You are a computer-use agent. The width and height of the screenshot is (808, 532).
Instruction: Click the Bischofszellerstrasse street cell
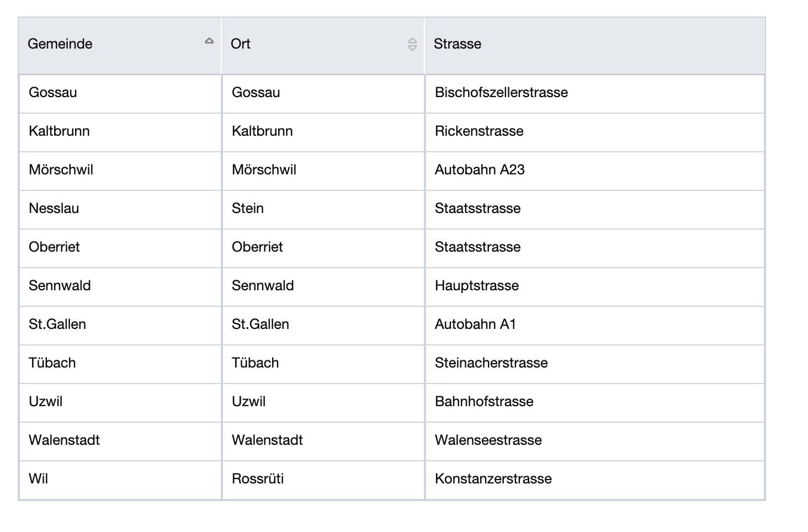coord(501,93)
